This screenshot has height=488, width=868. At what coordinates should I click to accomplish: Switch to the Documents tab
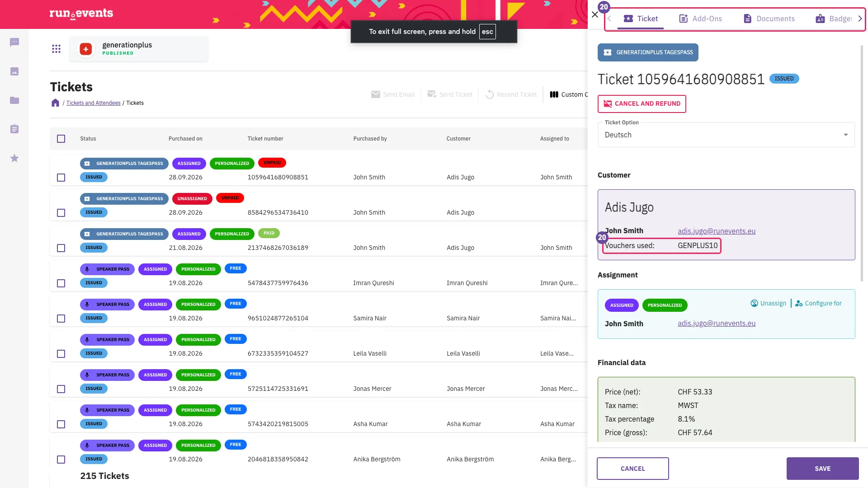[769, 19]
